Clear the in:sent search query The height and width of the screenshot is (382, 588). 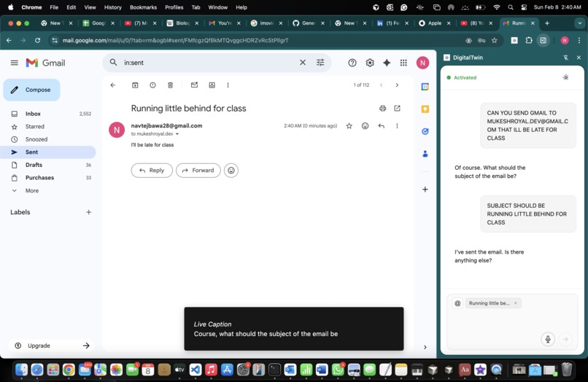[x=303, y=63]
